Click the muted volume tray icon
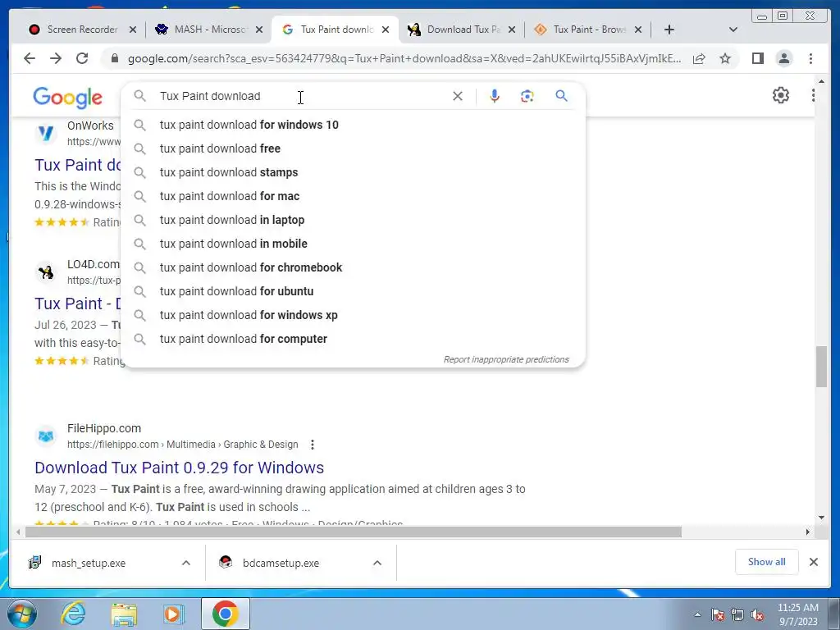The width and height of the screenshot is (840, 630). [757, 614]
